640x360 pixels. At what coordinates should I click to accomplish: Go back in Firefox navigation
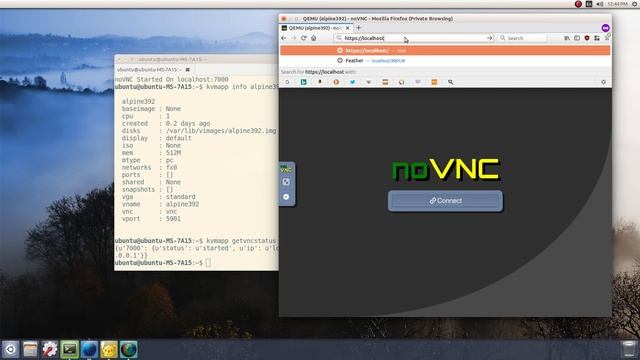pyautogui.click(x=284, y=38)
